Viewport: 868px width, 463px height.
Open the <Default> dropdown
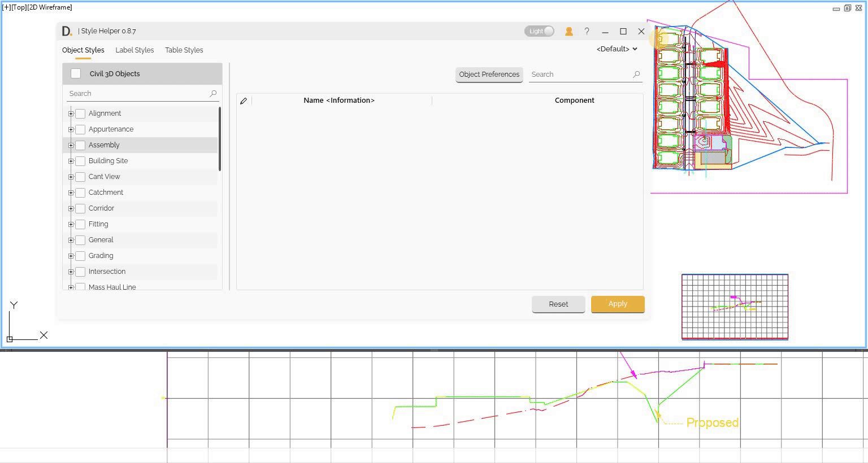tap(615, 49)
